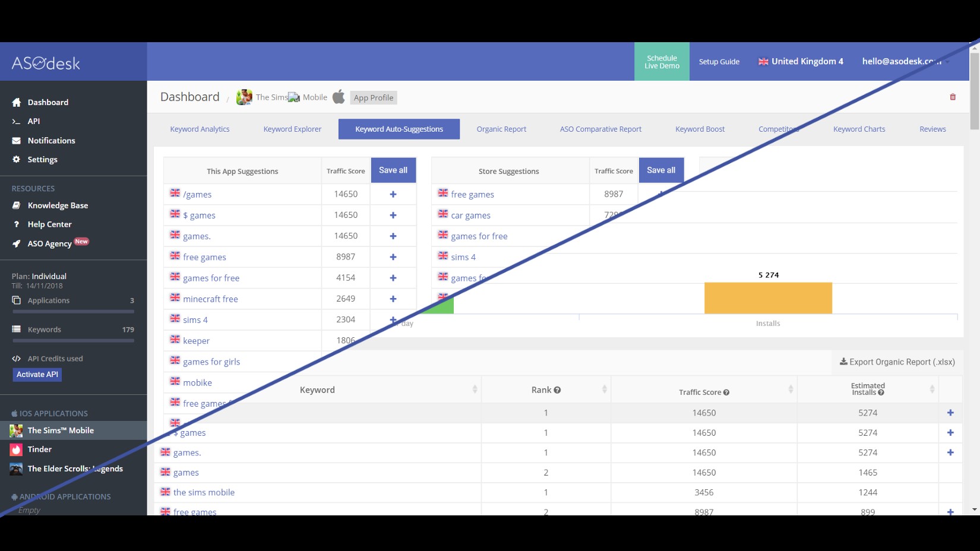Switch to the Keyword Analytics tab
This screenshot has width=980, height=551.
tap(200, 129)
